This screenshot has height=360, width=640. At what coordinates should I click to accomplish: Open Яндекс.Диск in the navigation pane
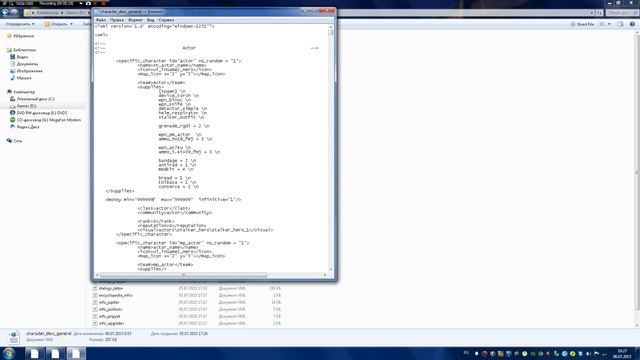coord(28,127)
